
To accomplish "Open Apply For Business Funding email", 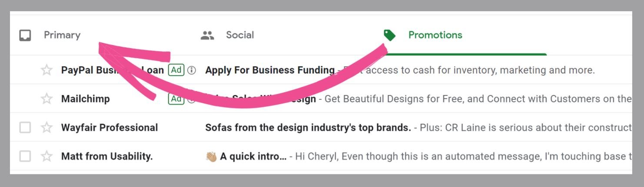I will [x=270, y=70].
